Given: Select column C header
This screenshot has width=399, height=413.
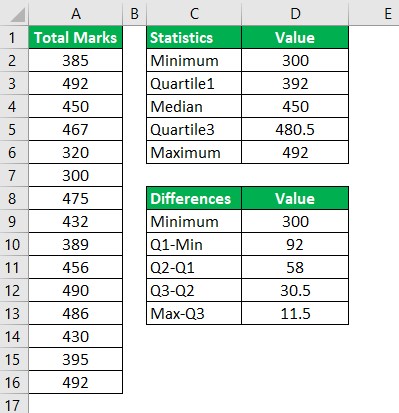Looking at the screenshot, I should pos(194,13).
